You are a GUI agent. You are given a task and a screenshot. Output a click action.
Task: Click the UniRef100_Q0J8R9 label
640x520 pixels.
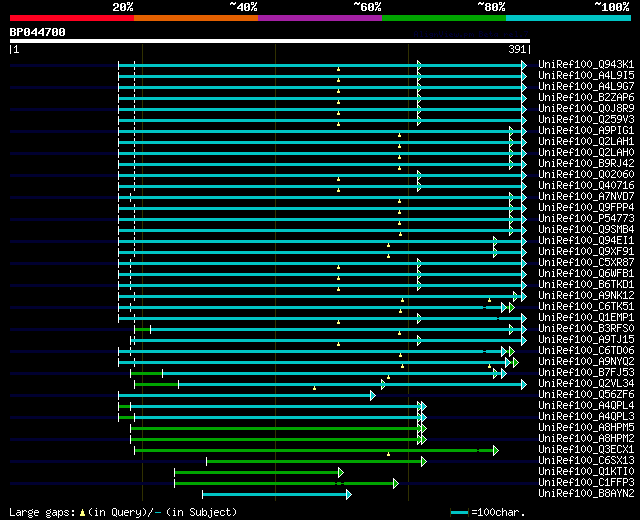pos(586,108)
